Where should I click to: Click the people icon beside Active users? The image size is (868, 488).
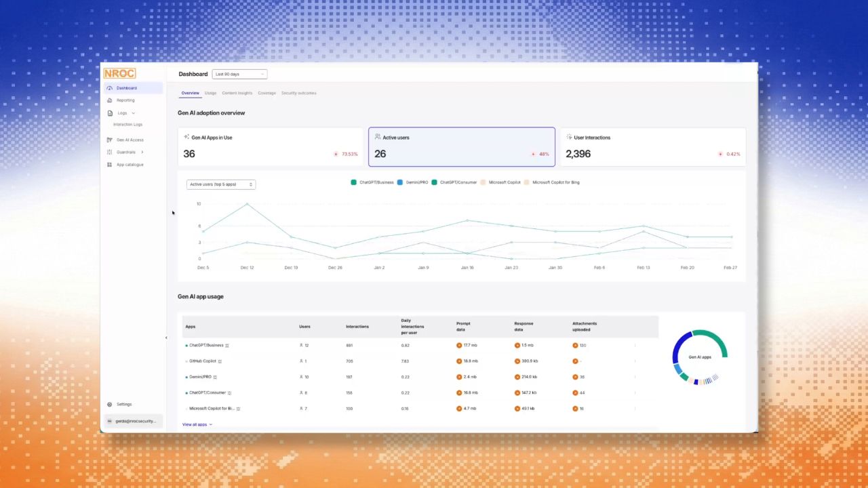[x=378, y=137]
